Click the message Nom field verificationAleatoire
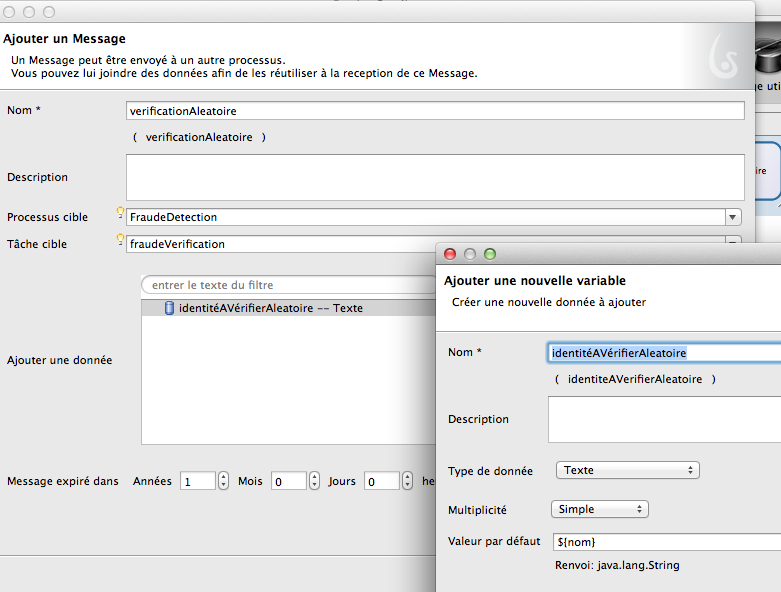Viewport: 781px width, 592px height. pyautogui.click(x=435, y=111)
